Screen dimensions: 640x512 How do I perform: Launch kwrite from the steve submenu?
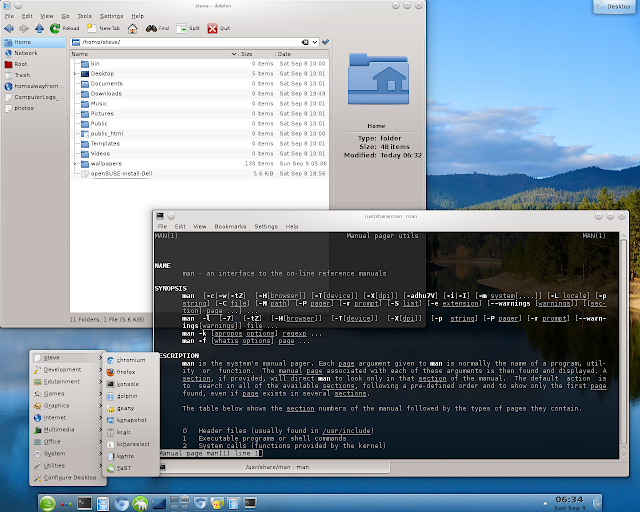tap(131, 456)
